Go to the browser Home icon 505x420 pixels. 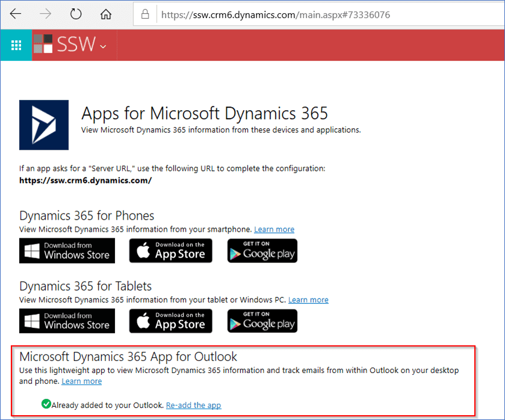106,14
